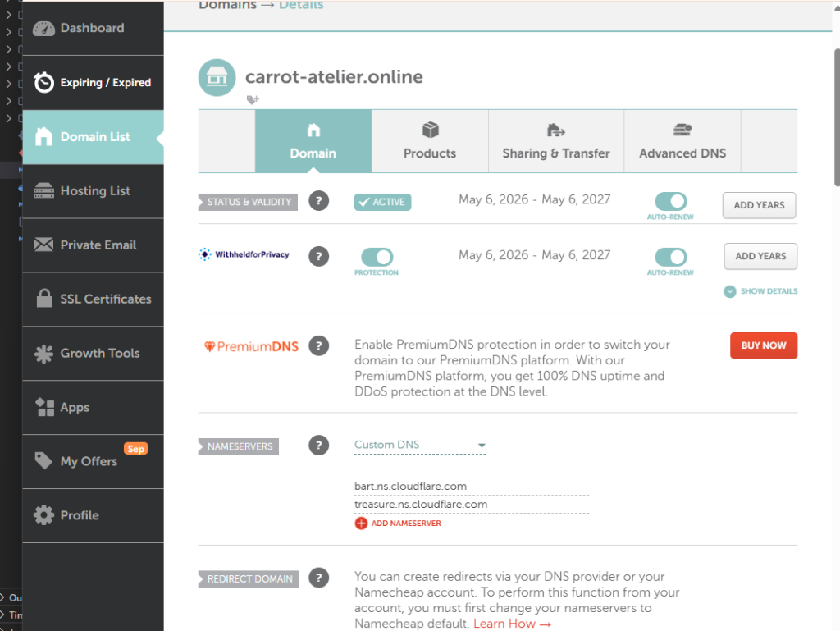Click the help icon for Status & Validity
The image size is (840, 631).
[x=319, y=201]
